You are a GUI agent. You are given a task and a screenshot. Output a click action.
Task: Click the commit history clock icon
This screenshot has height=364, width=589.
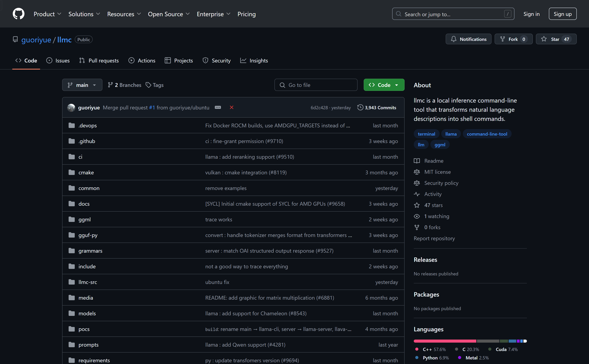(360, 107)
